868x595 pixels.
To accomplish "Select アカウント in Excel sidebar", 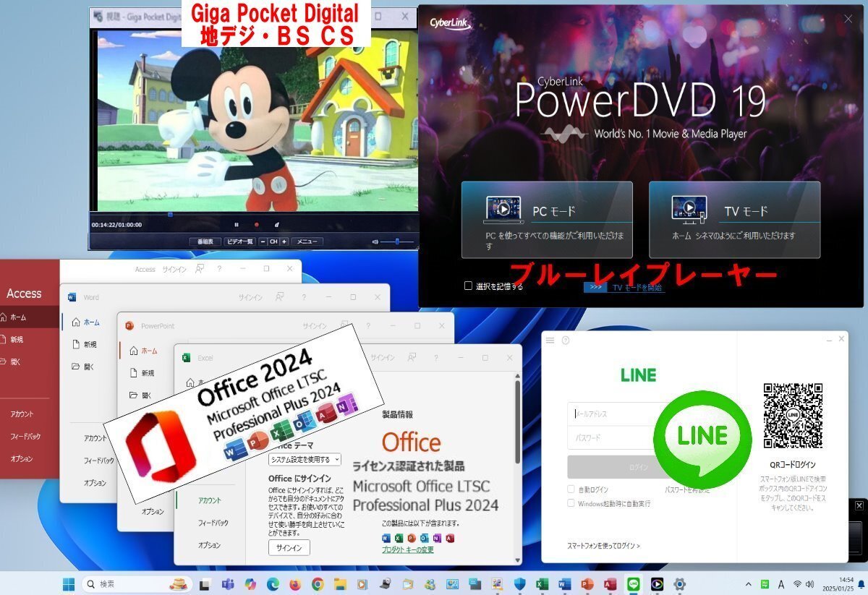I will (x=210, y=500).
